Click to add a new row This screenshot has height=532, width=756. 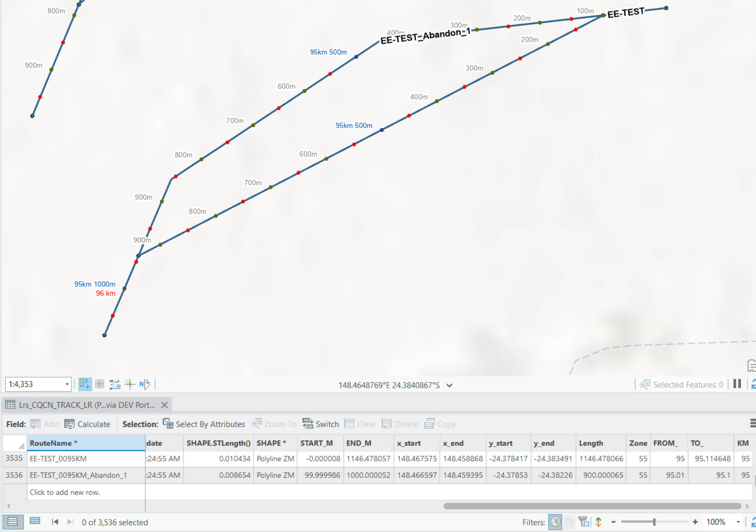click(x=64, y=492)
